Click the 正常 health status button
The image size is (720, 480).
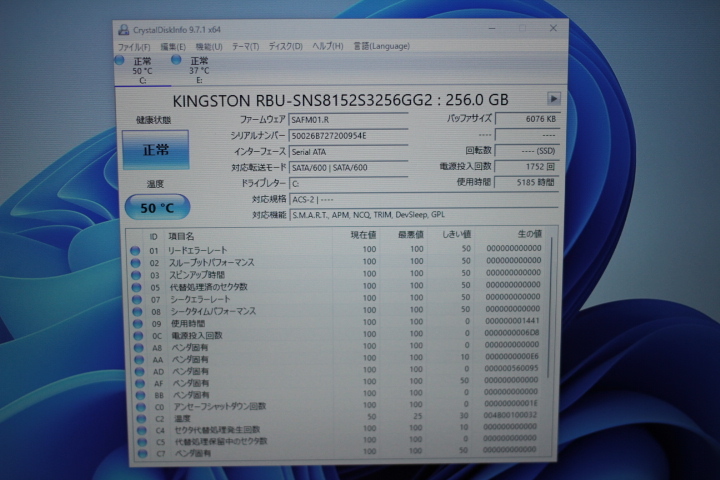pos(156,150)
